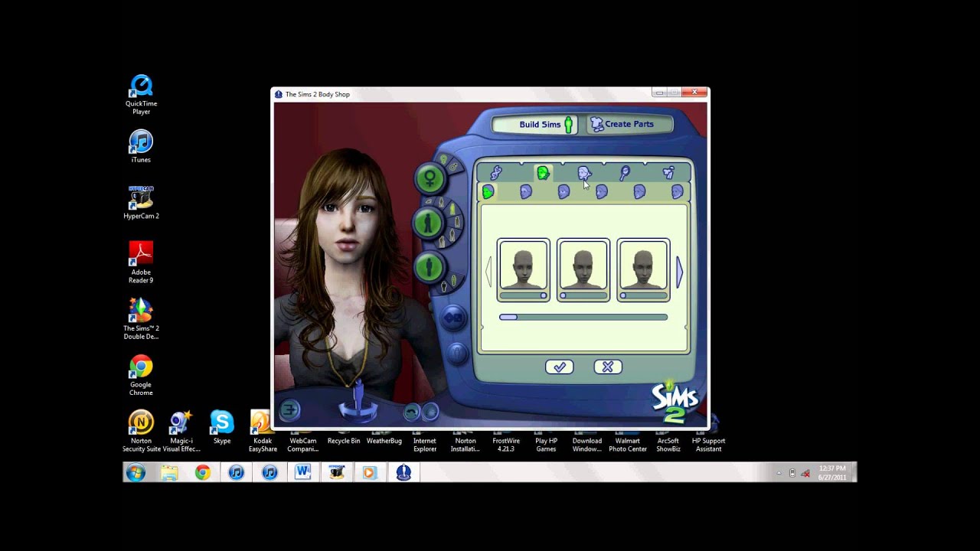Switch to the Create Parts tab
The image size is (980, 551).
tap(629, 124)
